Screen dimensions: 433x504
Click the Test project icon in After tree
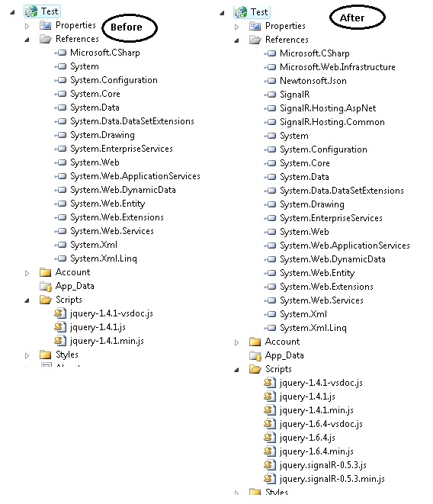pos(241,12)
